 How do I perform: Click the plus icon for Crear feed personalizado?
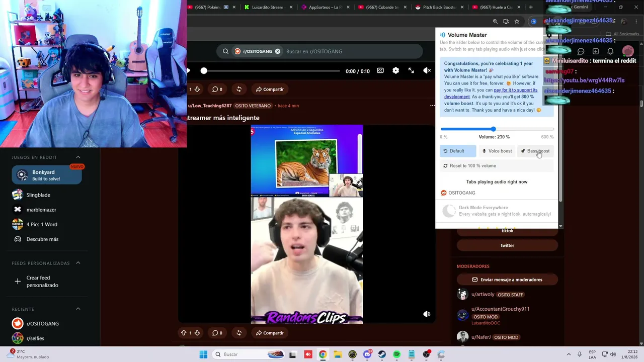point(18,282)
